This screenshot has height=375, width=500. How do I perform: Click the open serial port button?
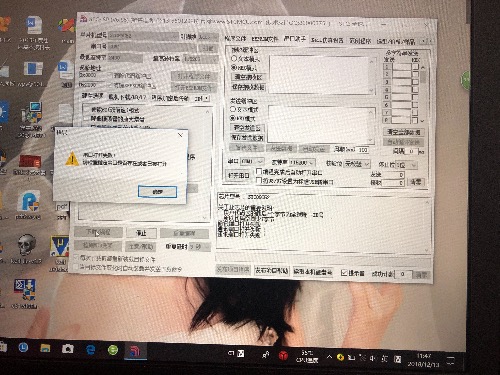(239, 175)
